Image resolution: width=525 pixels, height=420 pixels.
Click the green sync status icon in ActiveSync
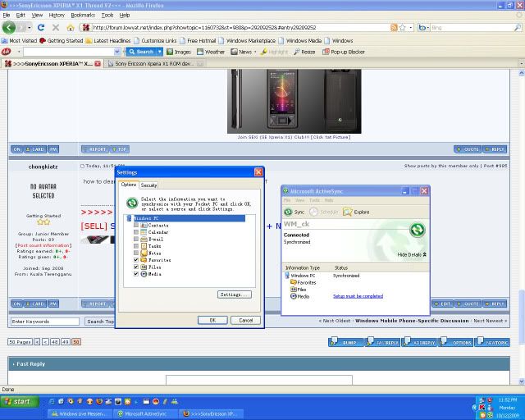pos(418,230)
